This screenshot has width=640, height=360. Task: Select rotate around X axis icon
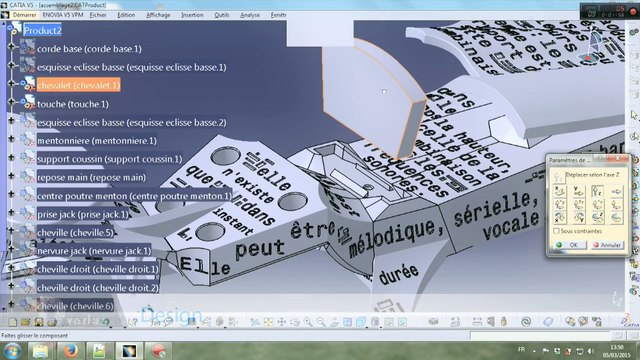coord(560,218)
